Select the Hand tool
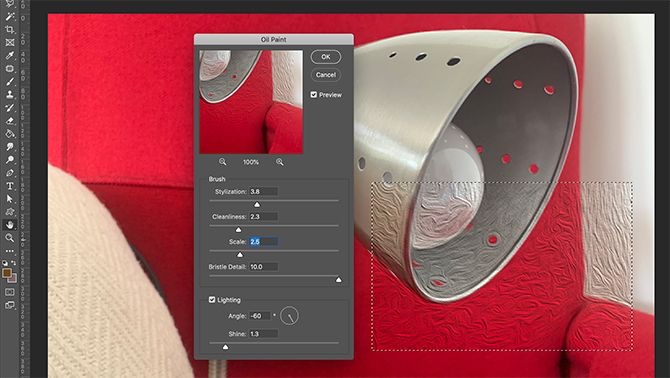This screenshot has width=670, height=378. 10,225
